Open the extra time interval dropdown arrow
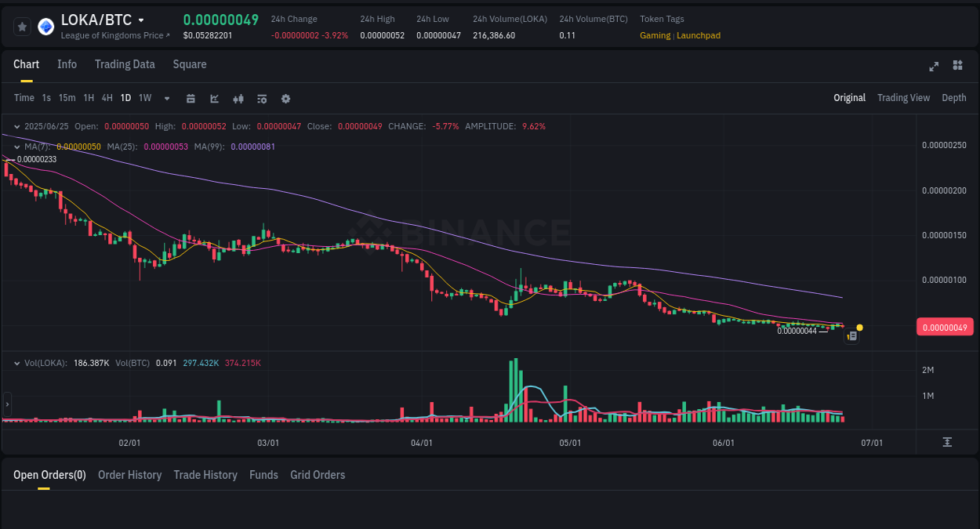Viewport: 980px width, 529px height. coord(166,98)
